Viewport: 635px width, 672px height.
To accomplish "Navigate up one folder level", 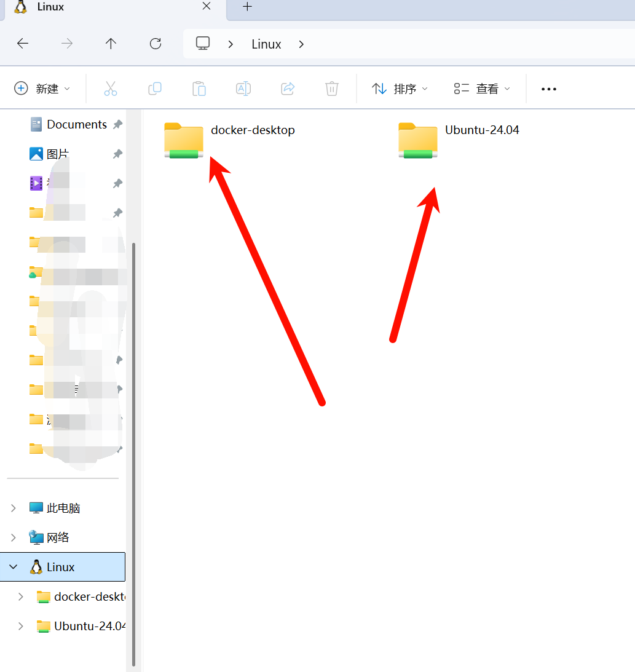I will tap(111, 44).
